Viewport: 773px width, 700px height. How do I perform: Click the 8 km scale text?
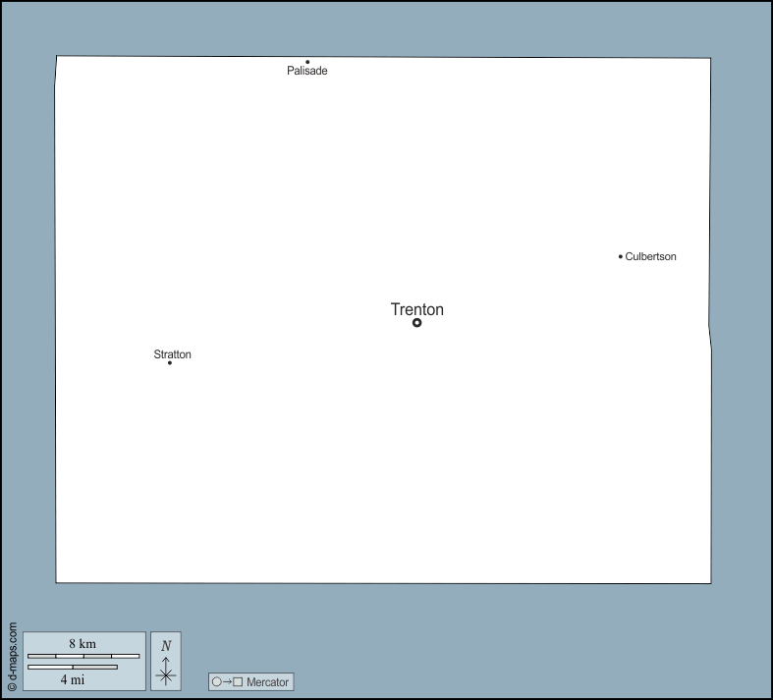83,644
